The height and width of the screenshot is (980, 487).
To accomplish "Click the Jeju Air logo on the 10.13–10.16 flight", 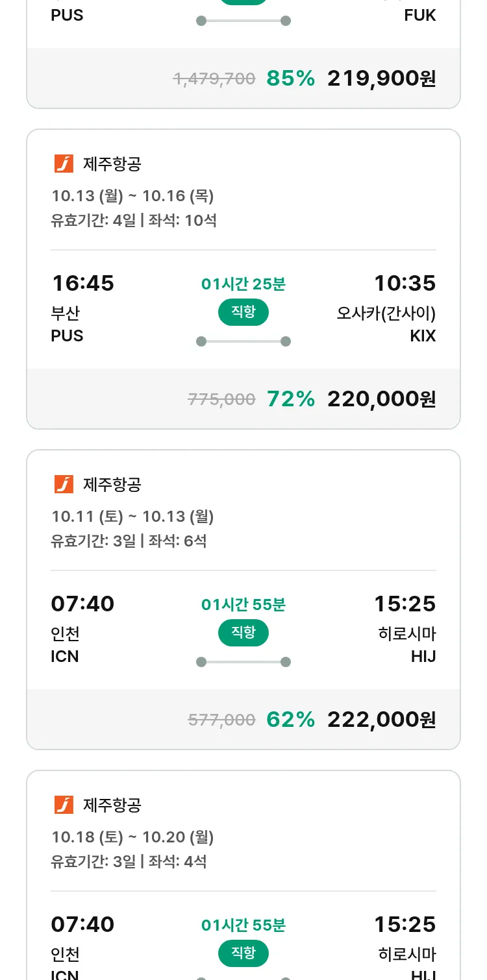I will [64, 164].
